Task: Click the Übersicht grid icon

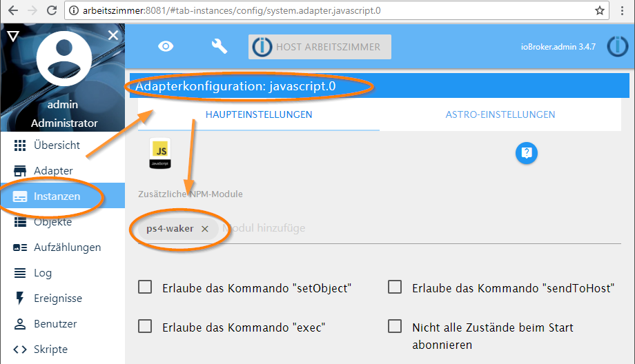Action: 20,145
